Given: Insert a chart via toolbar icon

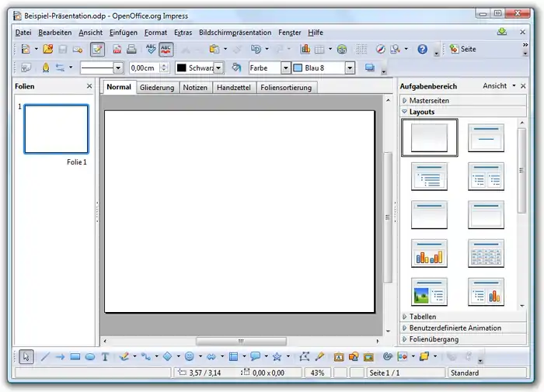Looking at the screenshot, I should (305, 49).
